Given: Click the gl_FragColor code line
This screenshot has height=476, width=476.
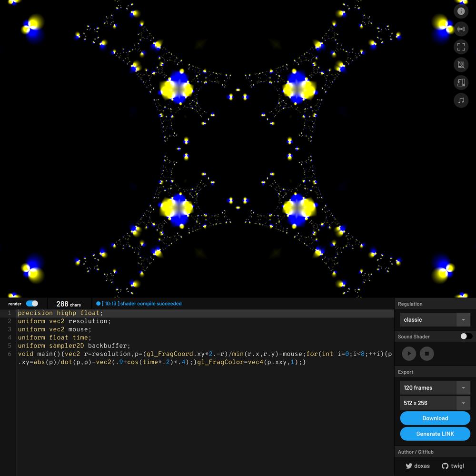Looking at the screenshot, I should tap(162, 362).
